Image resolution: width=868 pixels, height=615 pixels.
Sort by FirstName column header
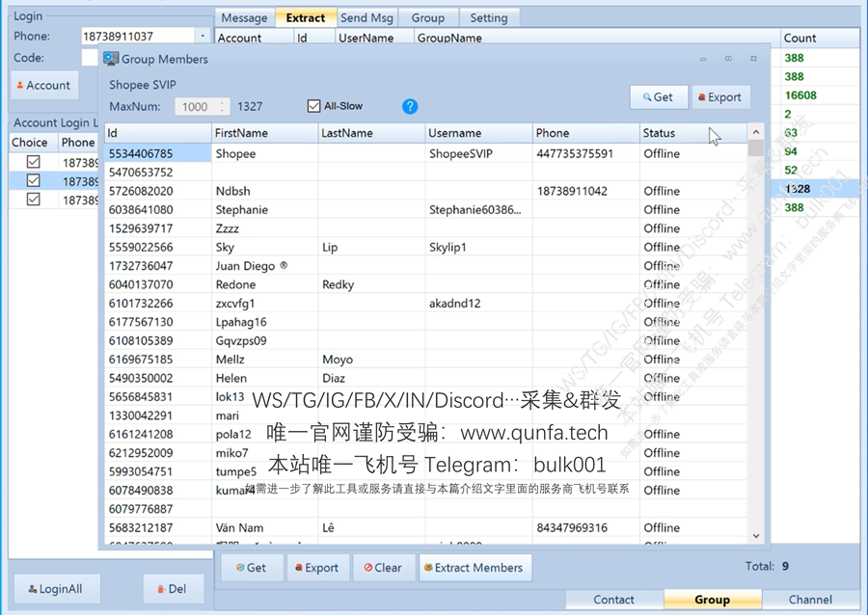point(265,133)
